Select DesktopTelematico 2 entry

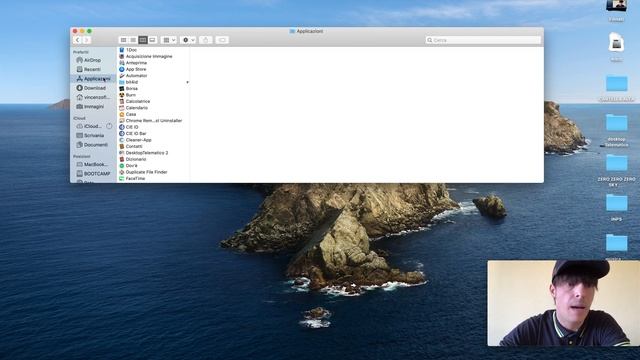click(144, 153)
